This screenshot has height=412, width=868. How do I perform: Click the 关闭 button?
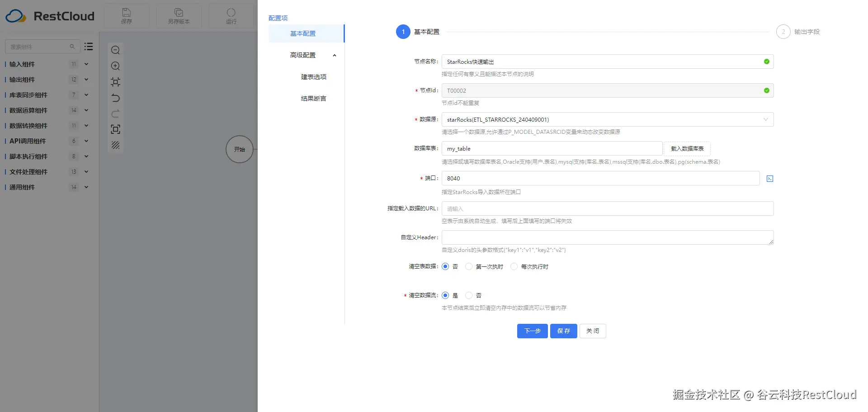tap(593, 331)
